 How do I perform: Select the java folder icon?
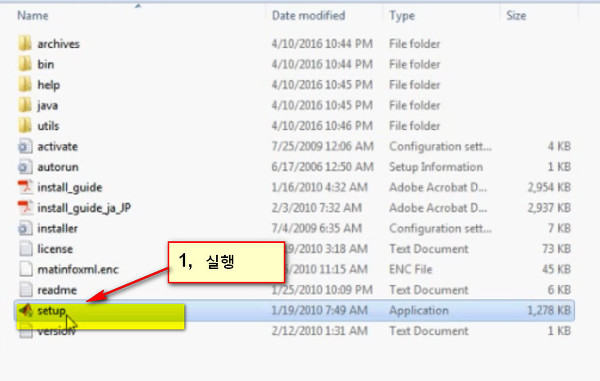[x=25, y=105]
